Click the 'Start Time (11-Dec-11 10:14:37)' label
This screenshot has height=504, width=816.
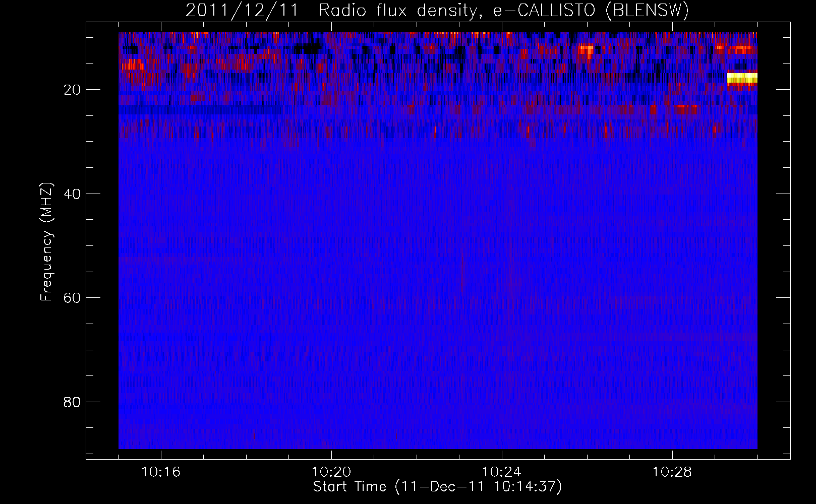tap(437, 487)
